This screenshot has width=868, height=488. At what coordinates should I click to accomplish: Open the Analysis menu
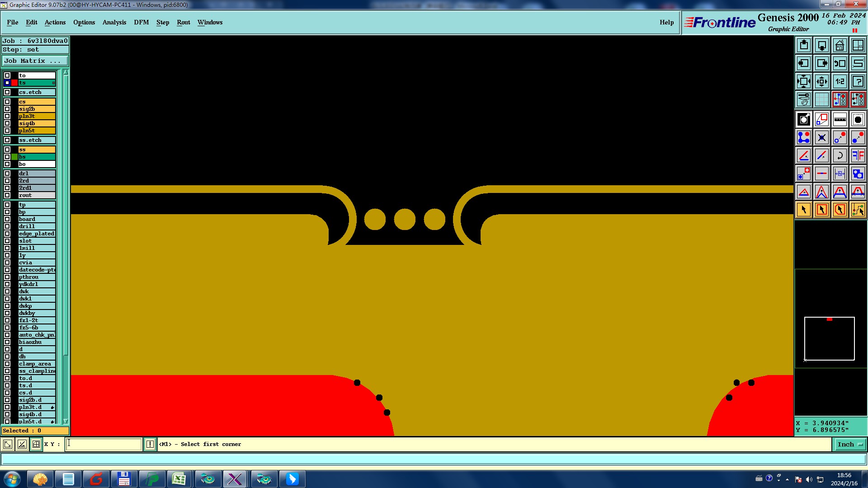114,22
